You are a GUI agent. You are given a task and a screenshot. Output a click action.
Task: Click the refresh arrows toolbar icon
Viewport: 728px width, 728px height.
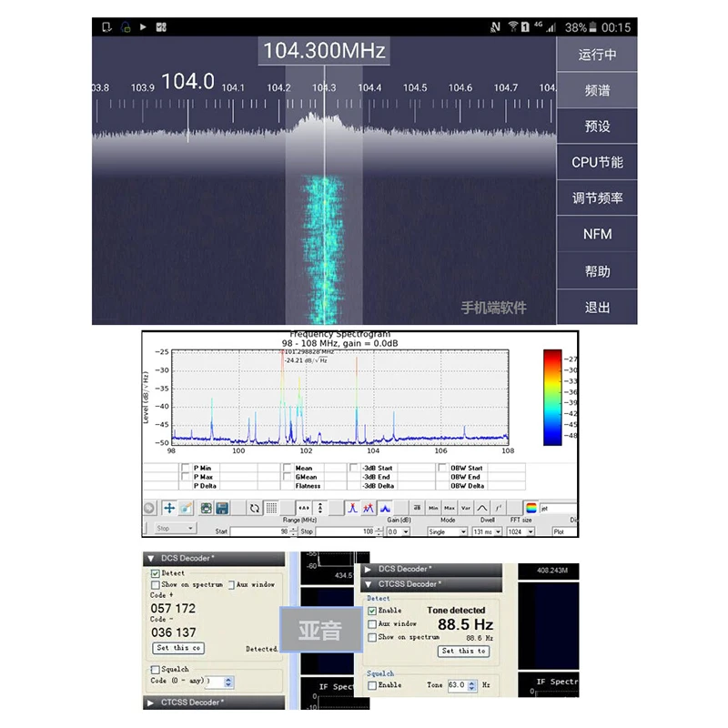point(255,508)
